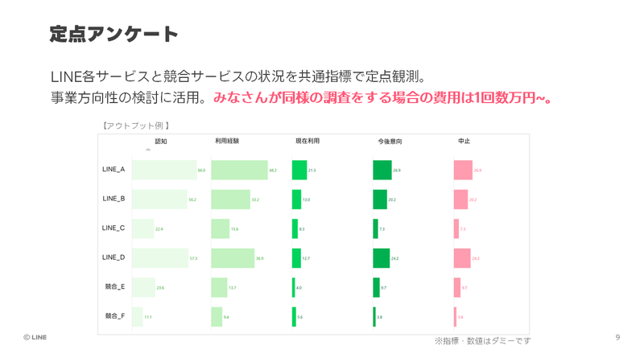Click the LINE_A 中止 pink bar

pyautogui.click(x=463, y=170)
